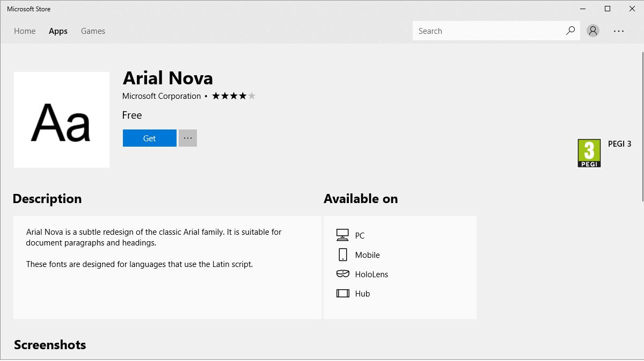
Task: Click the vertical scrollbar on the right
Action: pos(642,126)
